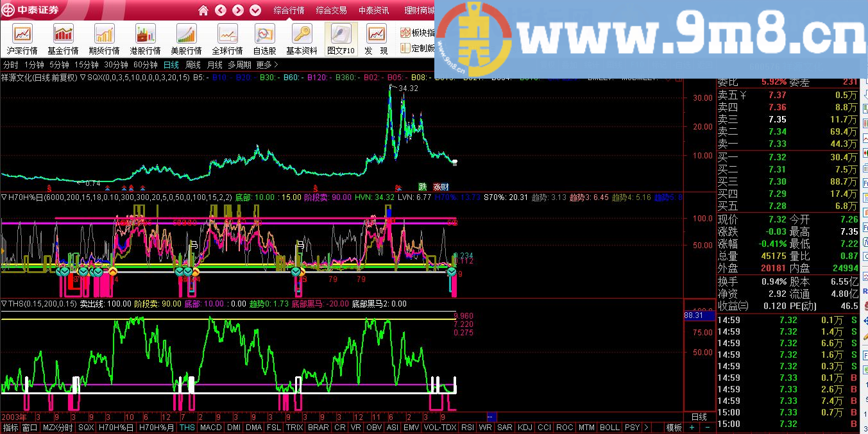Open the 自选股 watchlist icon

264,40
